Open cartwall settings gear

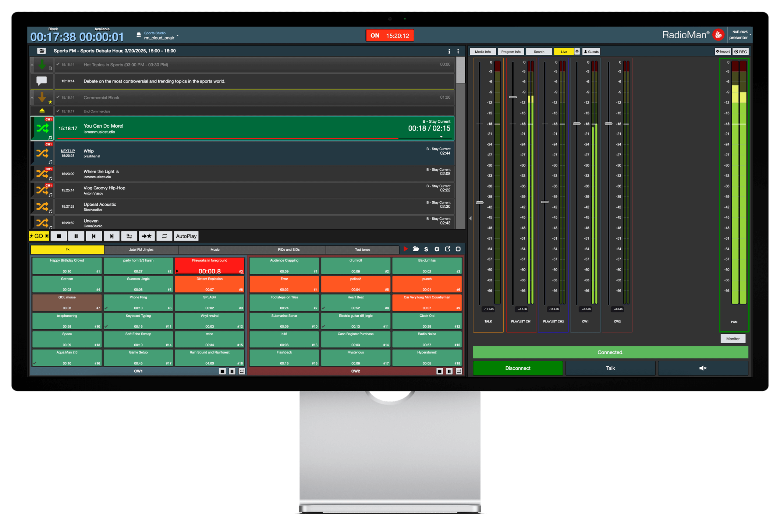(x=437, y=249)
